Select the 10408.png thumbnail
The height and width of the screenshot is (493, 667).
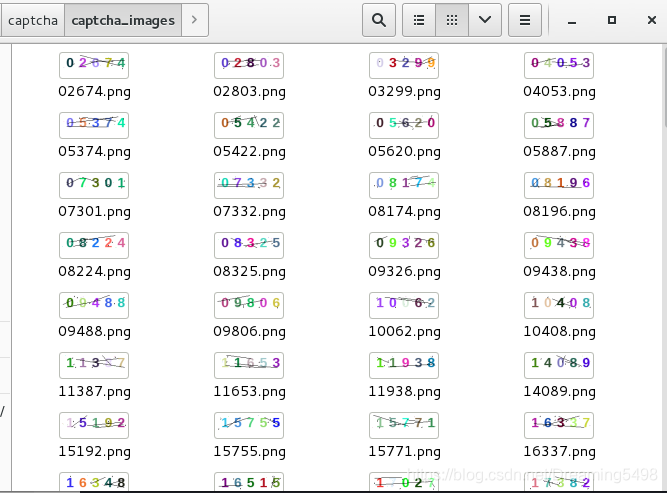pos(559,305)
